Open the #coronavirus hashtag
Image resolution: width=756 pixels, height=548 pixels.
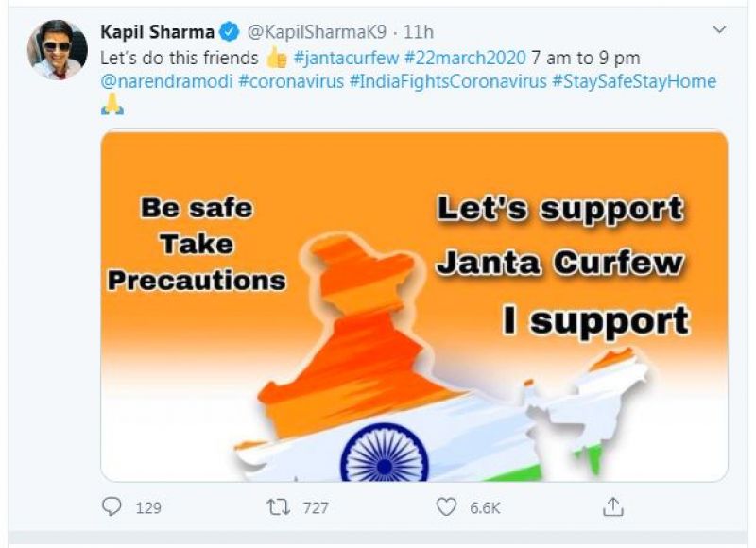pos(291,81)
